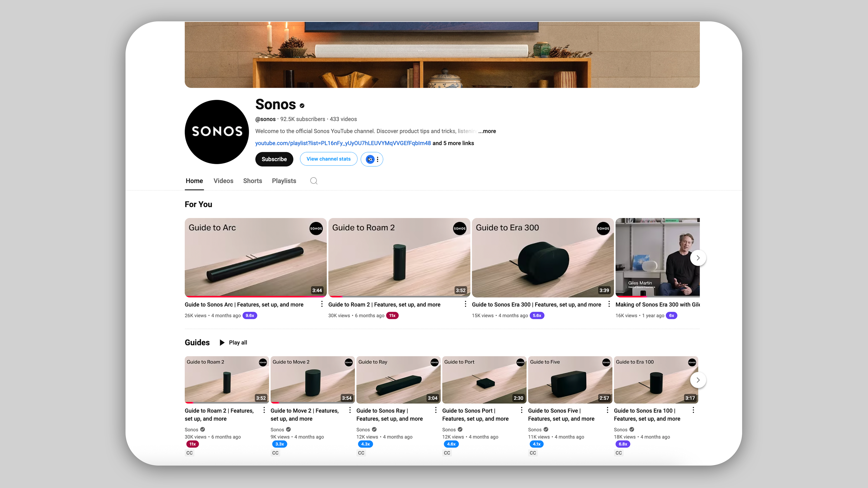Open options menu for Guide to Roam 2 For You video
The width and height of the screenshot is (868, 488).
pyautogui.click(x=465, y=304)
